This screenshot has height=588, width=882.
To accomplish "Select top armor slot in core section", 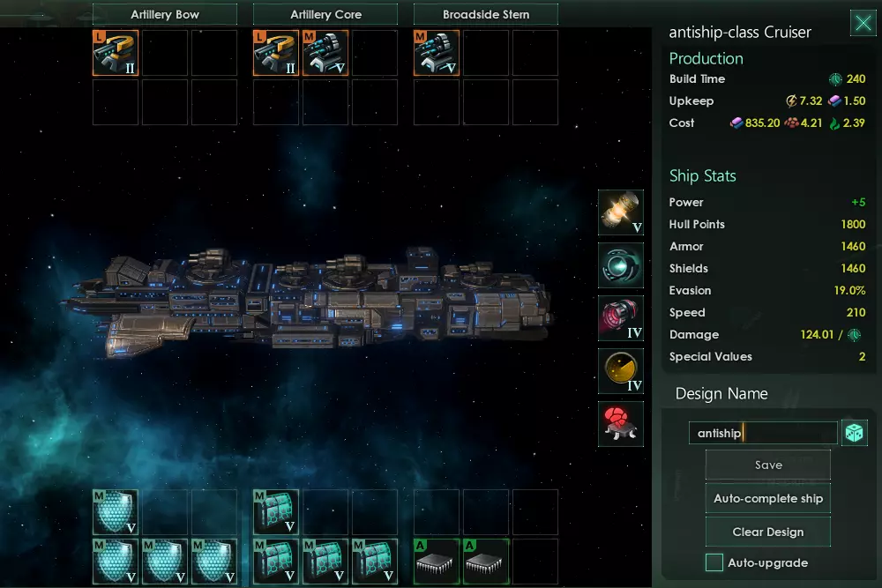I will 275,512.
